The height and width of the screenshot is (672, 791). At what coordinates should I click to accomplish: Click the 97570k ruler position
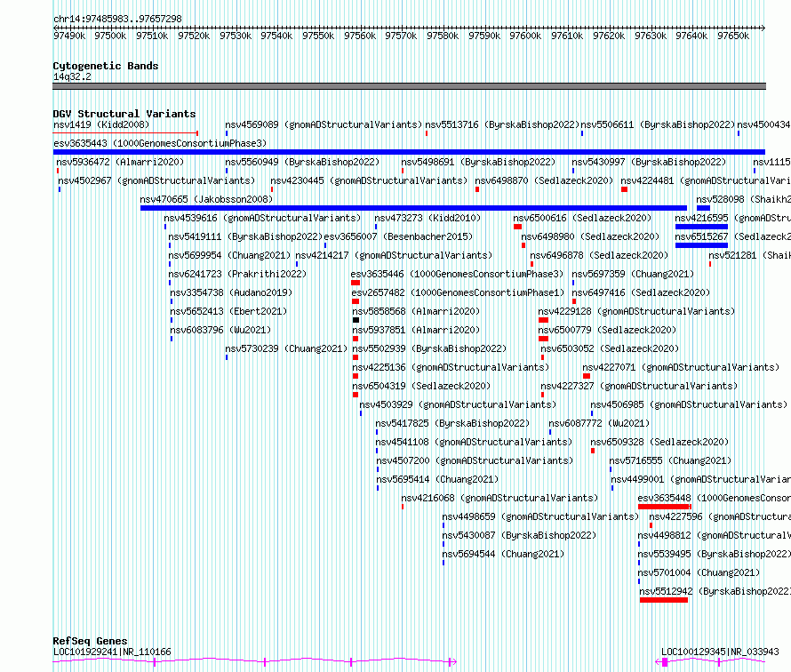[x=401, y=36]
